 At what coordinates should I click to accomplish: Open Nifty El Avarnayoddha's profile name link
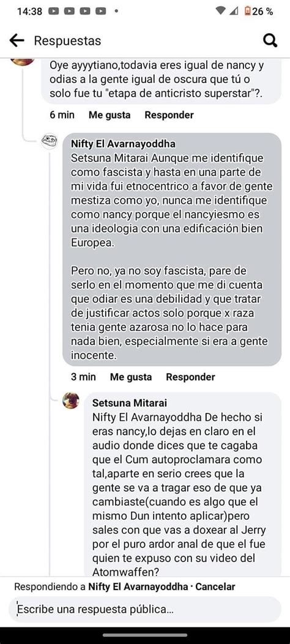point(123,144)
